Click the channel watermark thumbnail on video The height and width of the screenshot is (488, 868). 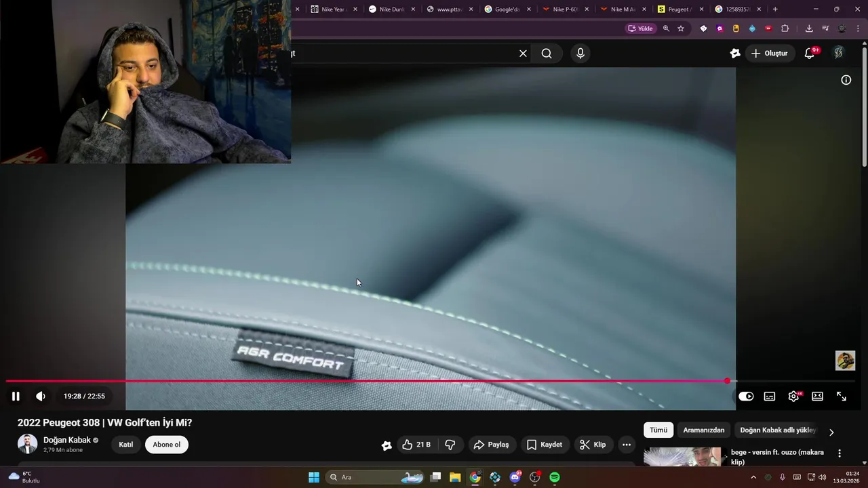click(845, 361)
